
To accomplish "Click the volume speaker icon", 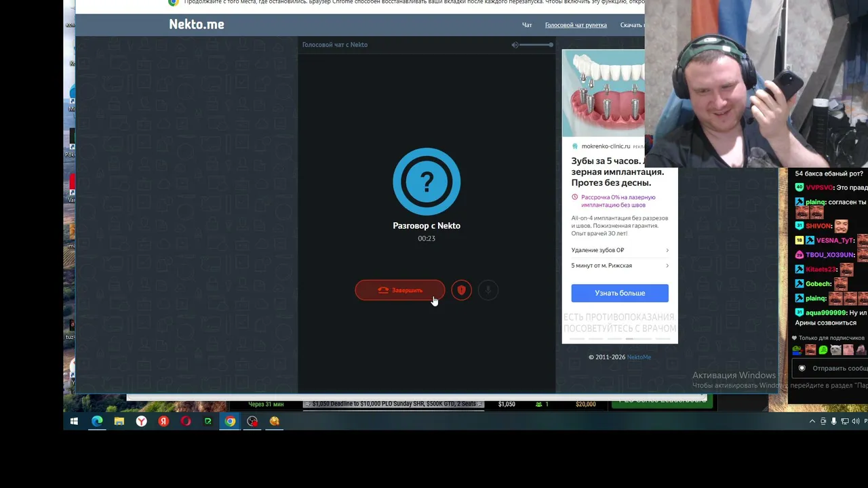I will (x=515, y=45).
